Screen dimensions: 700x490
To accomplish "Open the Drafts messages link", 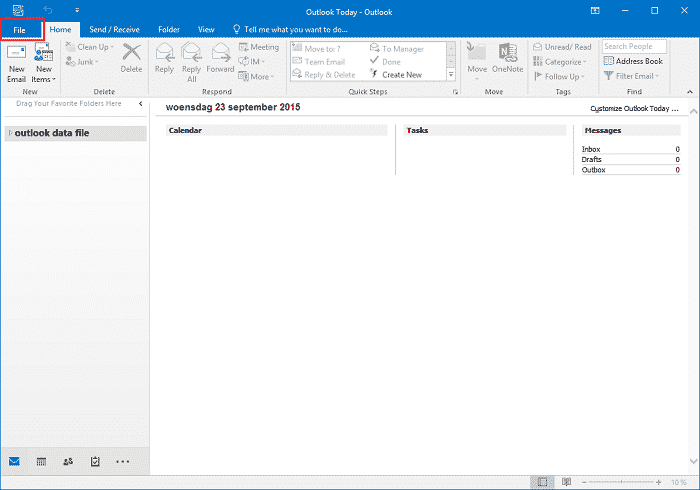I will coord(591,159).
